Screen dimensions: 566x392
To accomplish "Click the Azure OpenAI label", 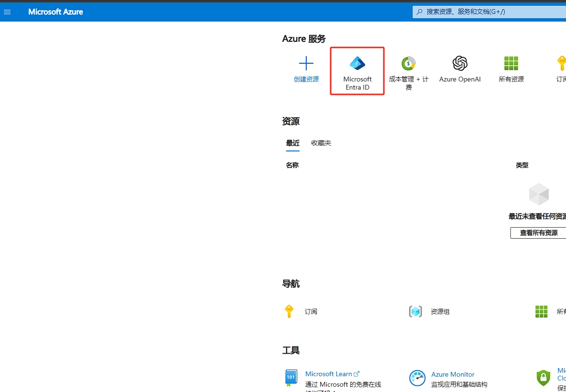I will point(460,79).
